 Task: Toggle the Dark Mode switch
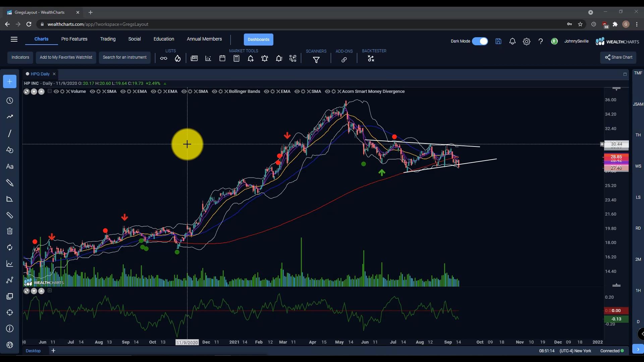pos(480,41)
